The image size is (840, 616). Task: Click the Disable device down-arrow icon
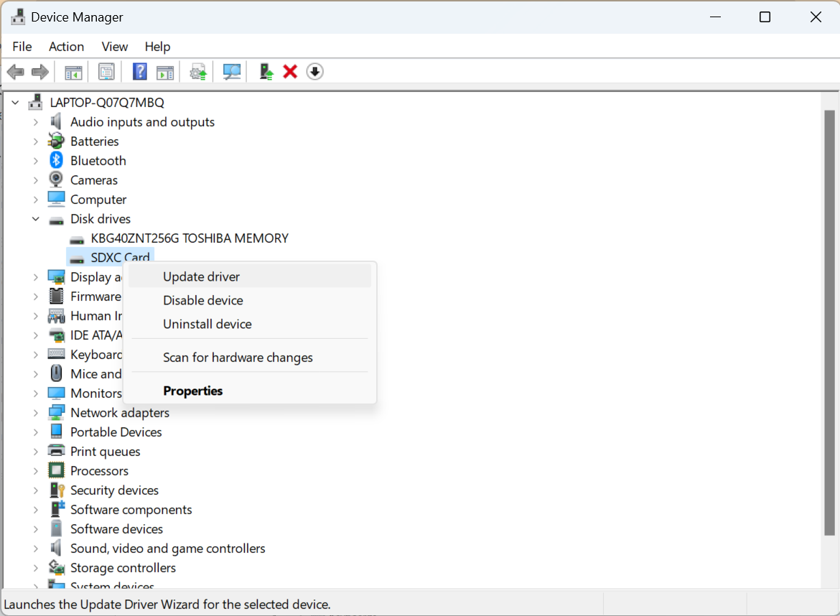pos(315,72)
